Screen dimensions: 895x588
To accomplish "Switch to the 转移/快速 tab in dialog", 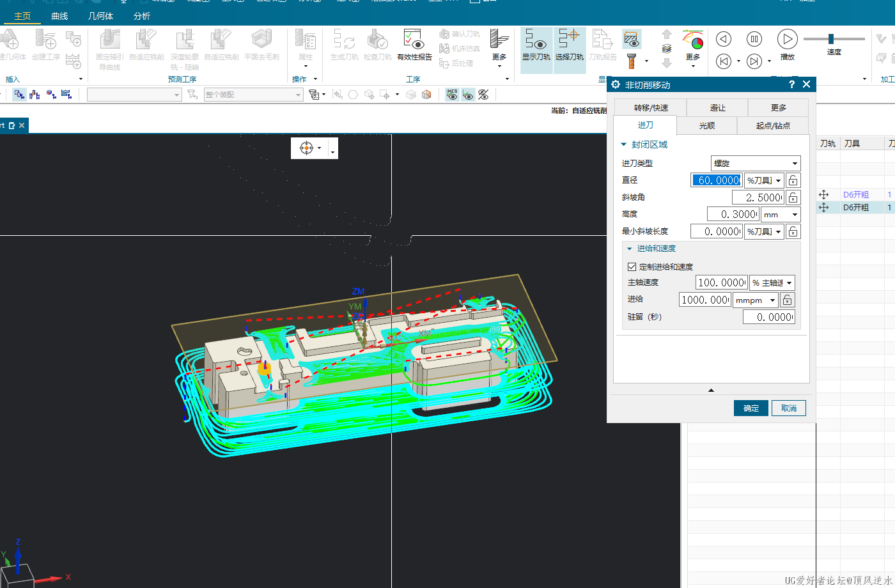I will 651,107.
